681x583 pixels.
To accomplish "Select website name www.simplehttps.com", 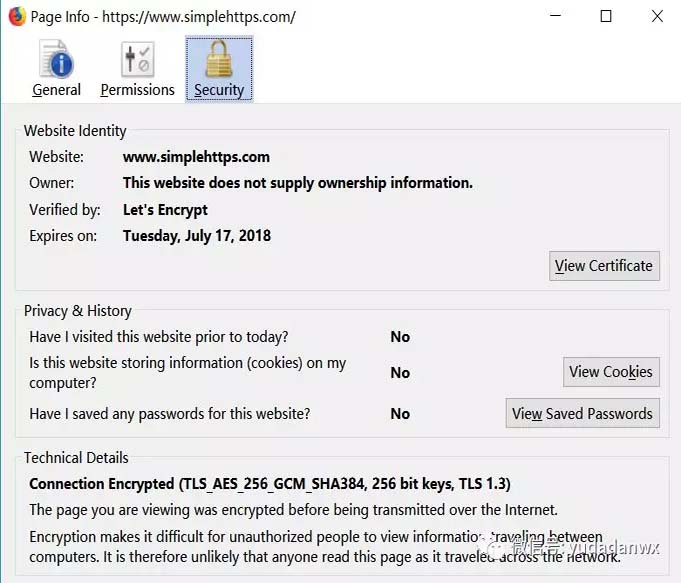I will (196, 157).
